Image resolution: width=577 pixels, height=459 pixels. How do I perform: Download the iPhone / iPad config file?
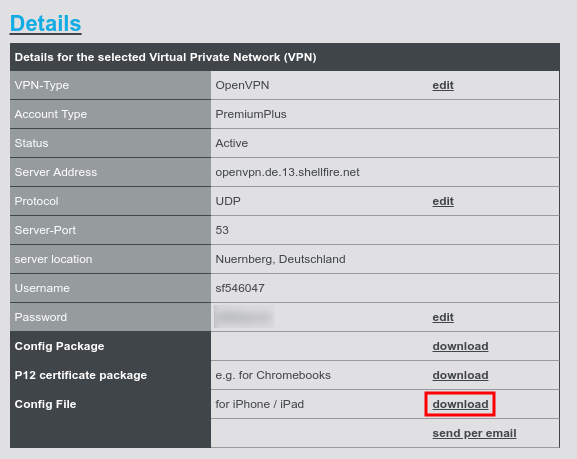(460, 404)
